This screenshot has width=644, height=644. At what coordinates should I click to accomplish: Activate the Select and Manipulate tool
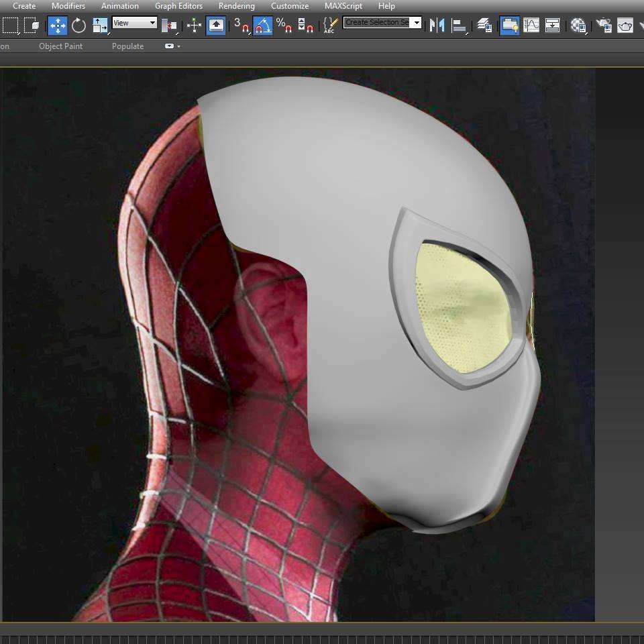click(194, 25)
